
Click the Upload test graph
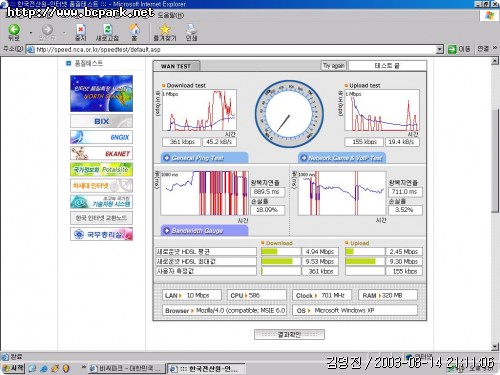382,110
